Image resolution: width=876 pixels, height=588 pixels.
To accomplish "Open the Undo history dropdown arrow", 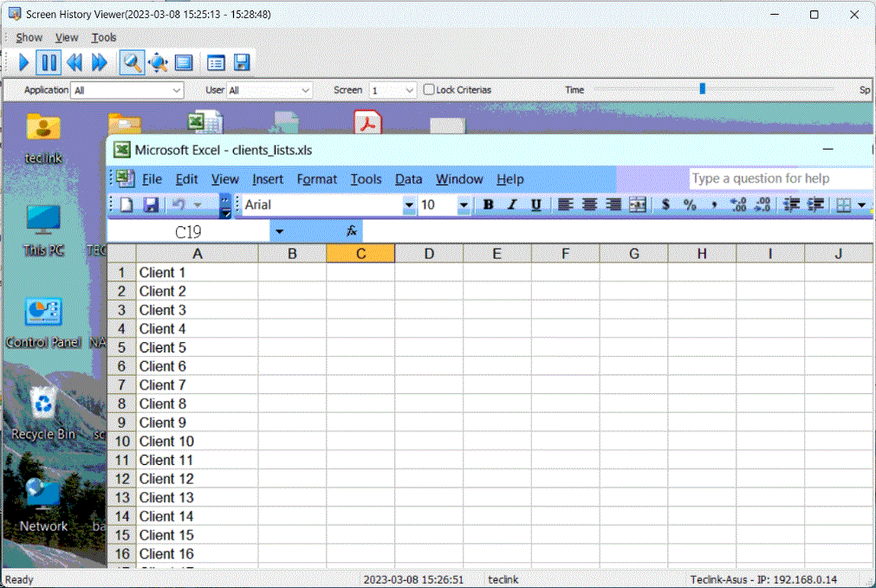I will coord(198,205).
